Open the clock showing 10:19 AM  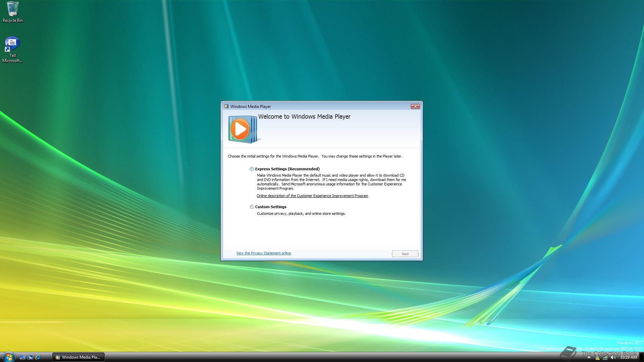click(x=628, y=357)
